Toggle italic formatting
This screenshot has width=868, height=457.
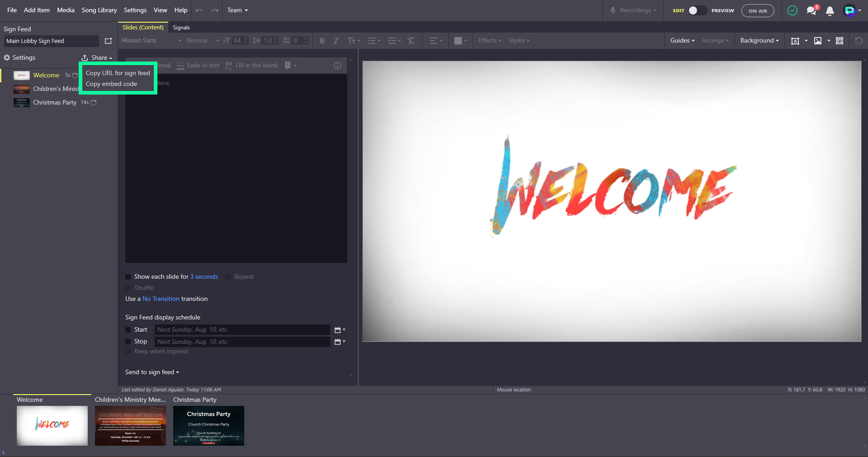point(336,41)
